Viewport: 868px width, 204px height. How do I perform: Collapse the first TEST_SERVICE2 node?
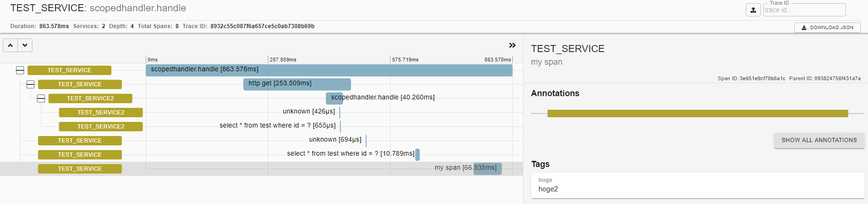[x=41, y=98]
